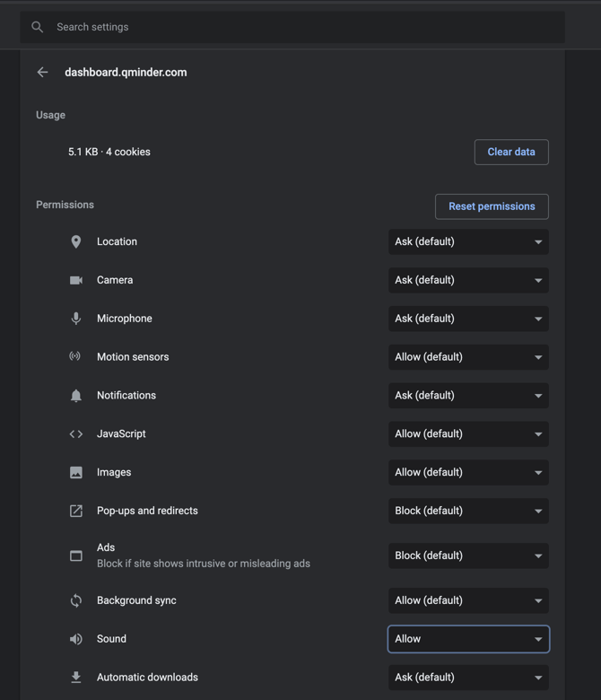Click the 'Automatic downloads' label

point(147,678)
